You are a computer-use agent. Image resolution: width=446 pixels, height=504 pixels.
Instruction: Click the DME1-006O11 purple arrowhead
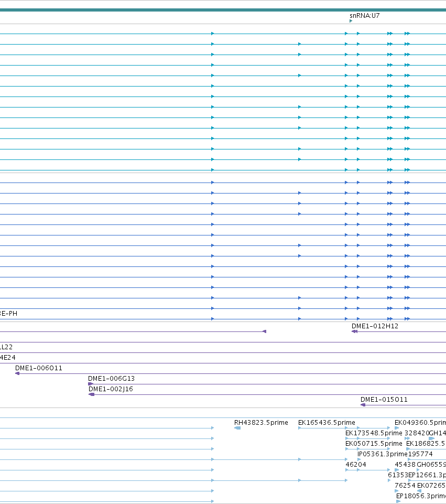tap(17, 373)
